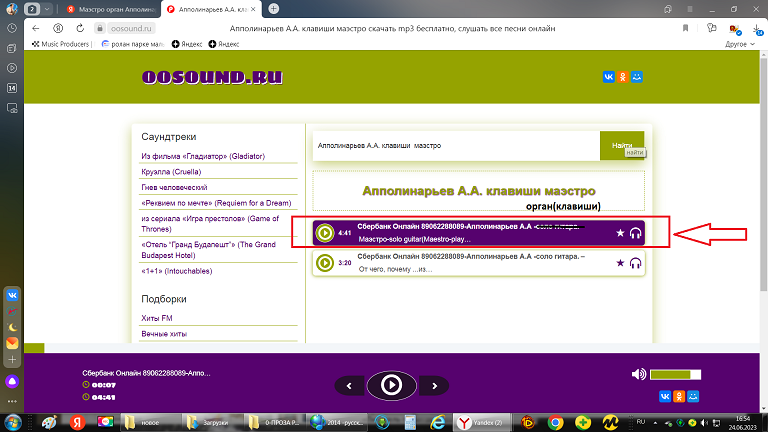The image size is (768, 432).
Task: Click the search input field
Action: click(x=456, y=145)
